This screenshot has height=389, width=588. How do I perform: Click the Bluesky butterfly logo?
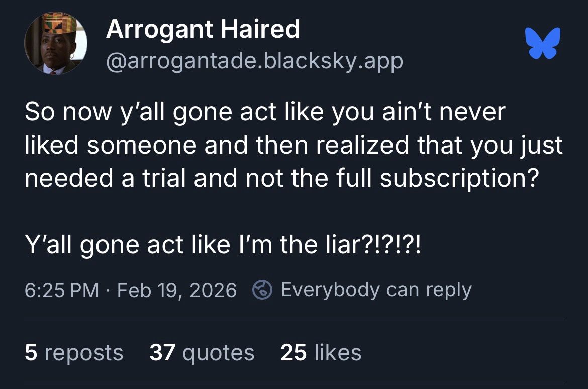[542, 43]
